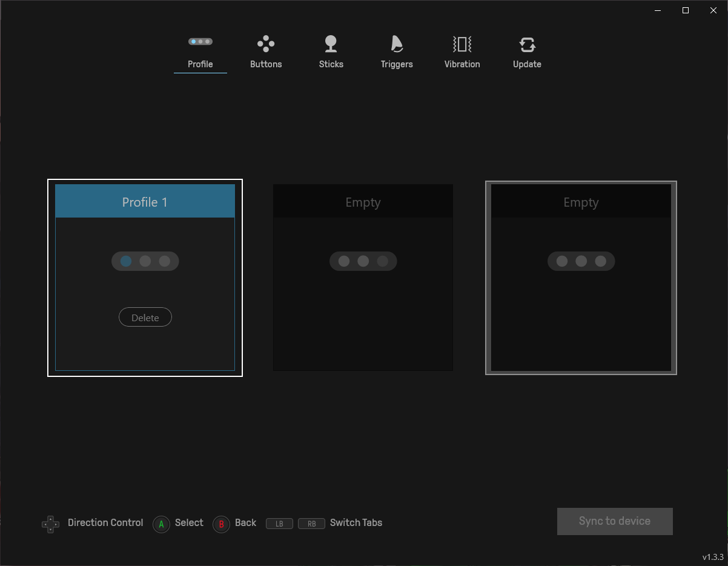Image resolution: width=728 pixels, height=566 pixels.
Task: Click the red B Back icon
Action: pos(221,524)
